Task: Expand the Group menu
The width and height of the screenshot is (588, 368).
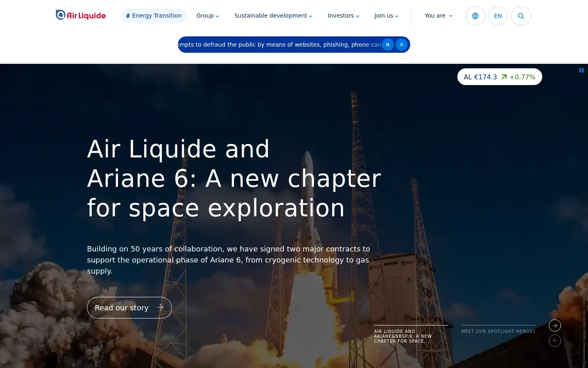Action: click(x=207, y=16)
